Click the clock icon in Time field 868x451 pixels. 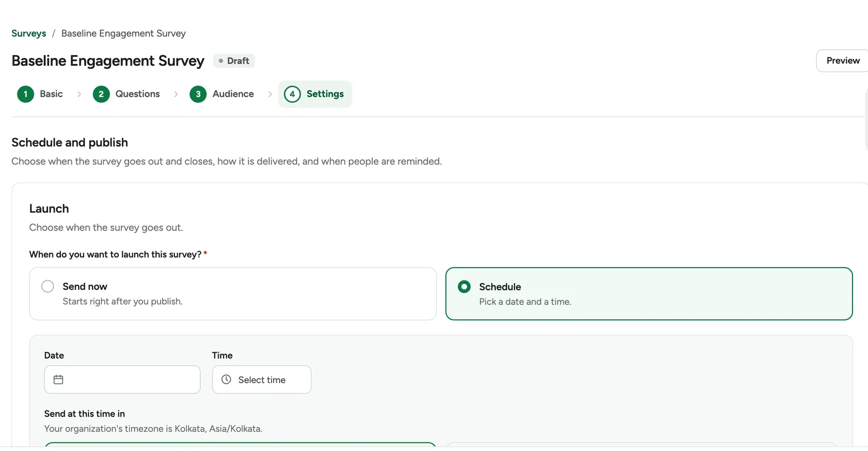[226, 380]
